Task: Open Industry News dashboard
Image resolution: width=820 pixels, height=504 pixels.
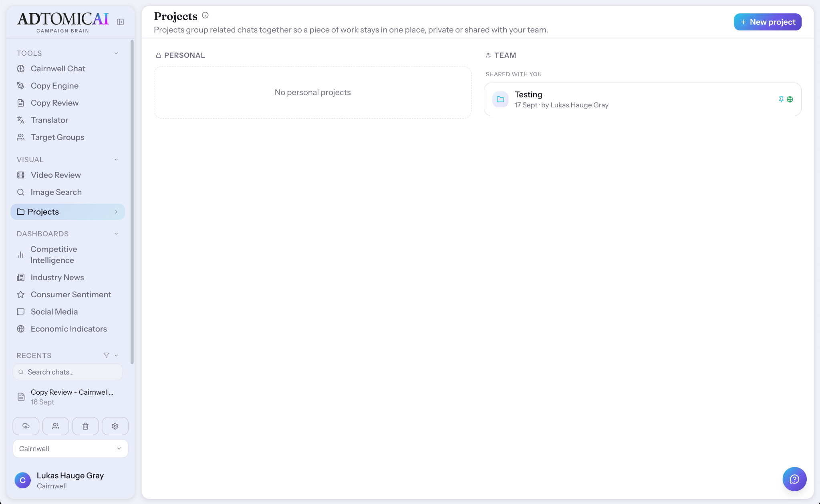Action: pyautogui.click(x=68, y=278)
